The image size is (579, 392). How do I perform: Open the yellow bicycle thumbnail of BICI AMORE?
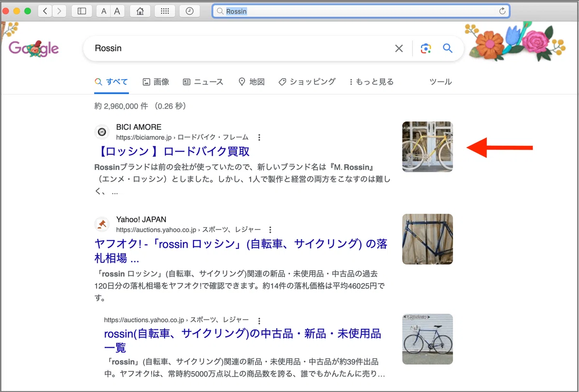point(427,147)
